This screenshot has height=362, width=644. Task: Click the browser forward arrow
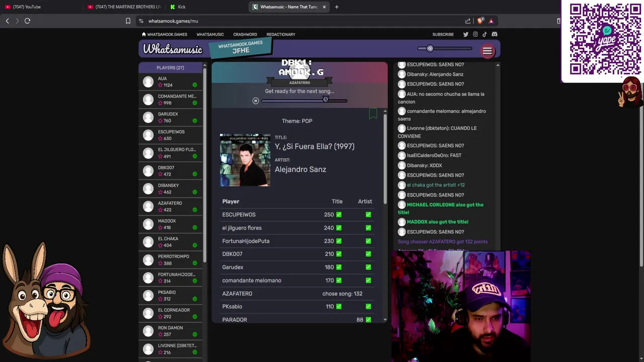(17, 21)
